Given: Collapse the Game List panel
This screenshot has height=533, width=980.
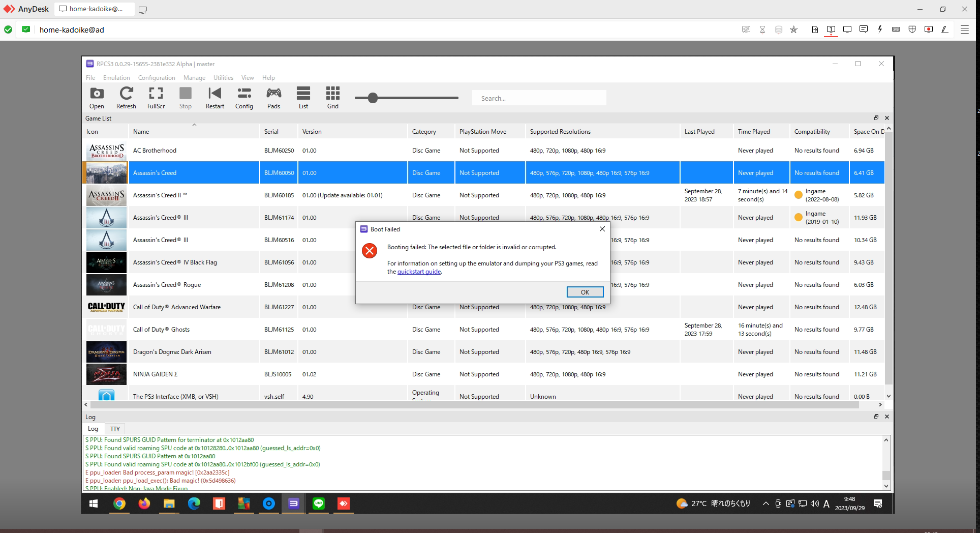Looking at the screenshot, I should 887,117.
